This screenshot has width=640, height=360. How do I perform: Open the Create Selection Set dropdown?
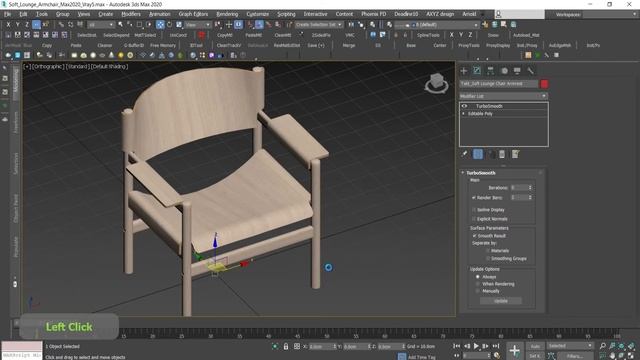pos(318,24)
